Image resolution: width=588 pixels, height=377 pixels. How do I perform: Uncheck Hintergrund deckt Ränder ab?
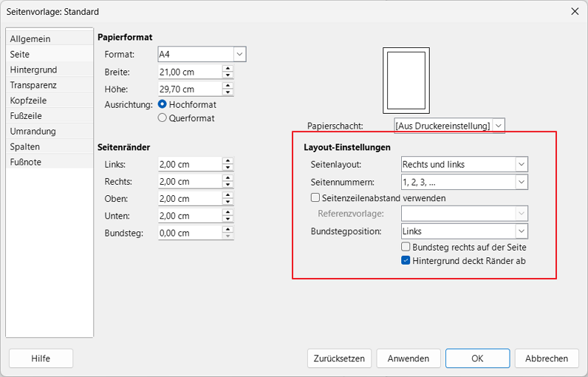click(x=406, y=260)
